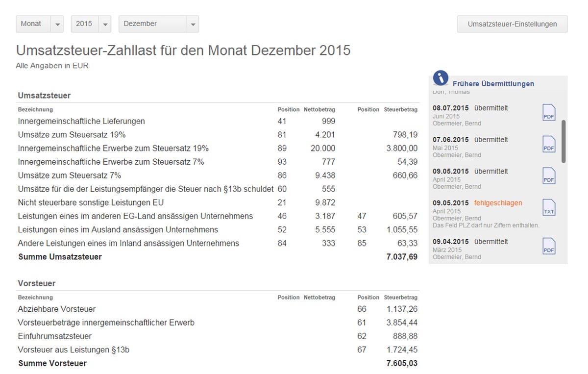Open PDF for 08.07.2015 June submission
This screenshot has width=588, height=374.
549,112
